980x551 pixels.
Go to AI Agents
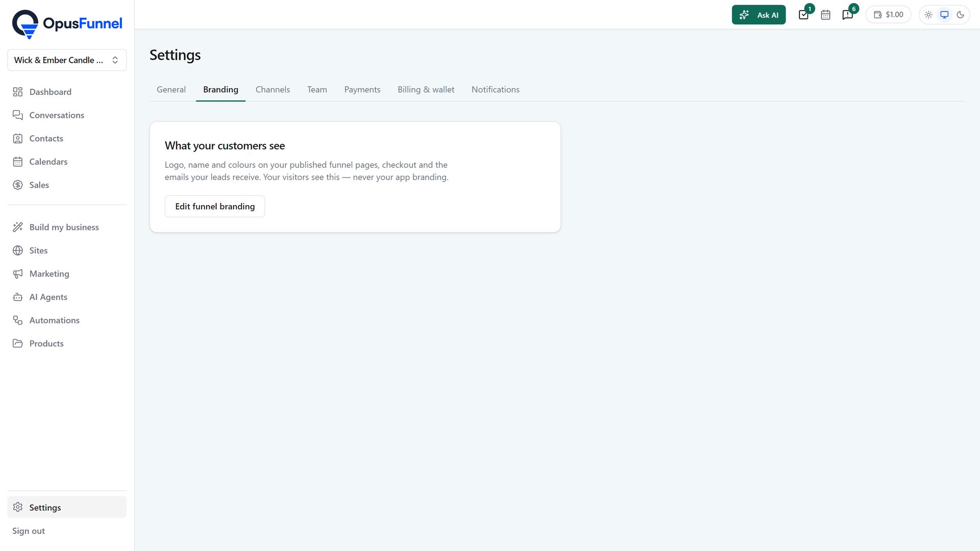point(67,297)
